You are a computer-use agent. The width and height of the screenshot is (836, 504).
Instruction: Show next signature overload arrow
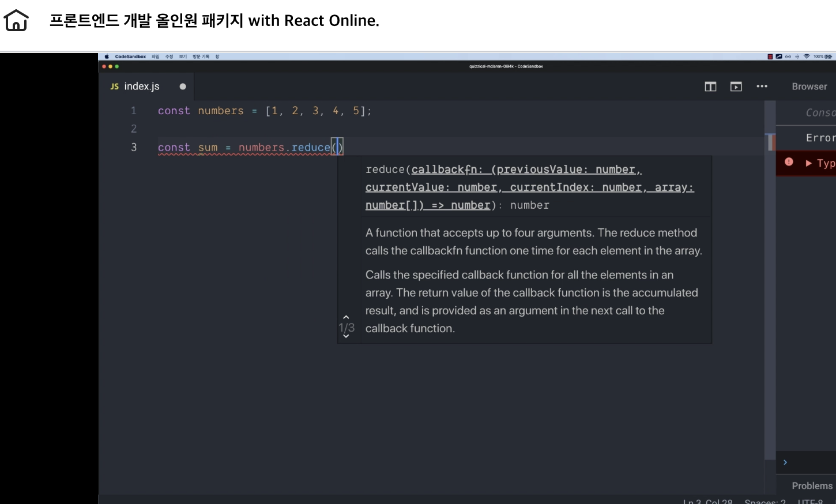(346, 336)
